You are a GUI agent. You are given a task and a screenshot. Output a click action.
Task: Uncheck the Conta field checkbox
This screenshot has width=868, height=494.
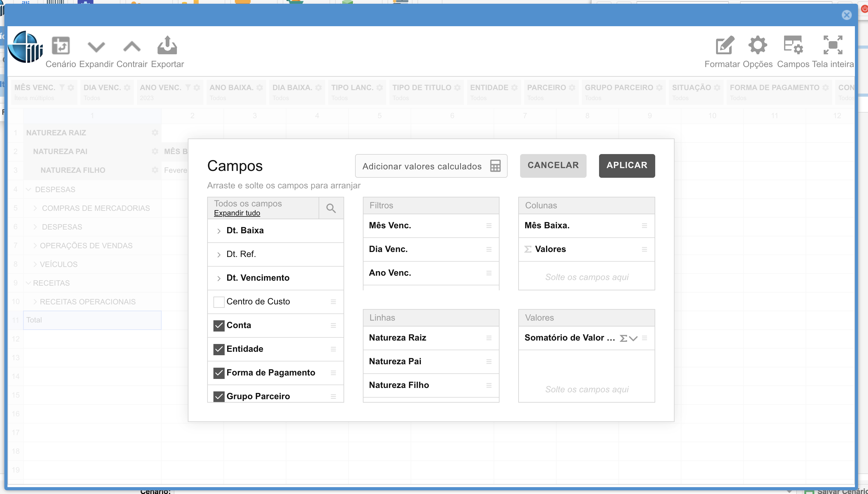(219, 325)
